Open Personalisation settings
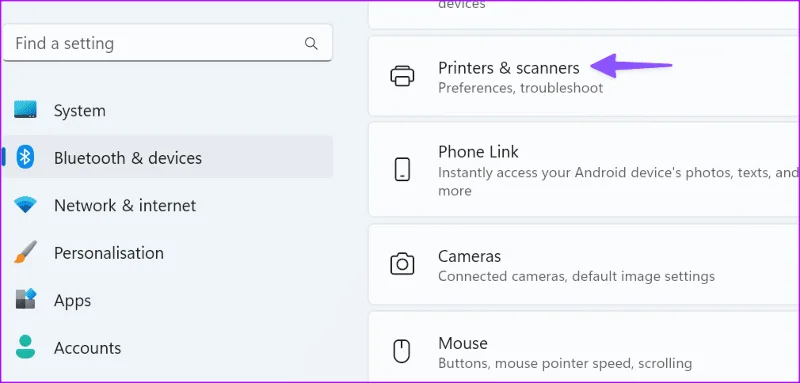This screenshot has width=800, height=383. click(169, 252)
